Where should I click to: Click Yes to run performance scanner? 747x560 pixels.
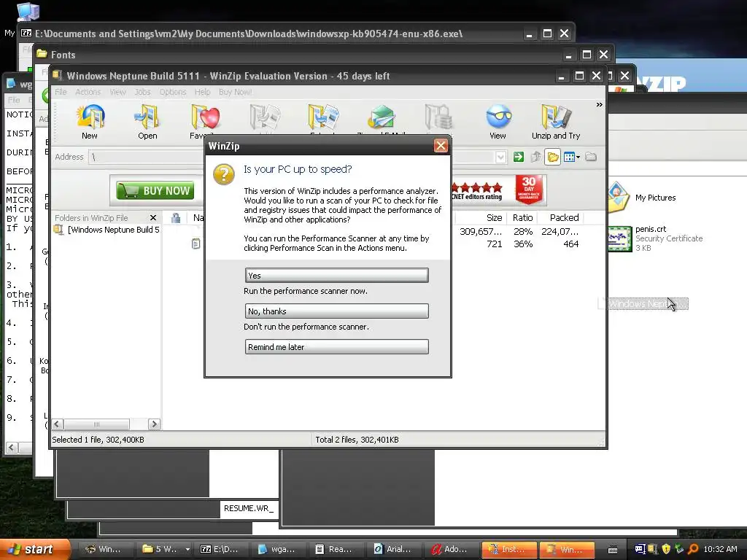[x=336, y=275]
